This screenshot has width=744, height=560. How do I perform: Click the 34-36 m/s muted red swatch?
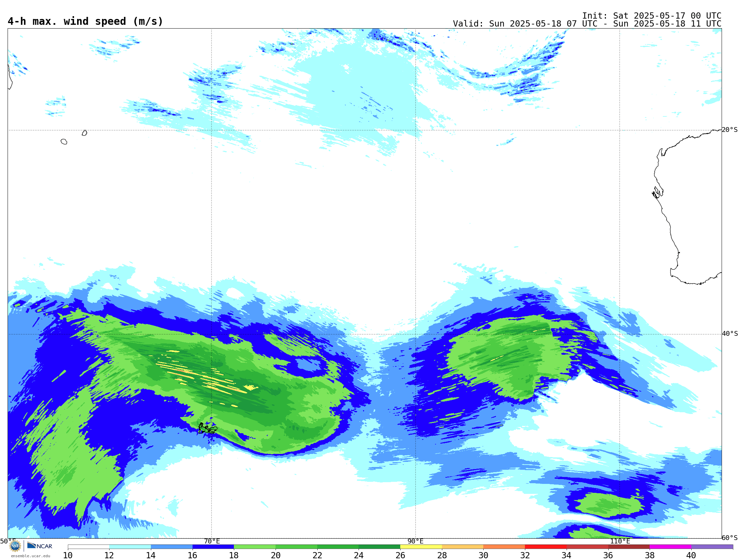tap(587, 547)
